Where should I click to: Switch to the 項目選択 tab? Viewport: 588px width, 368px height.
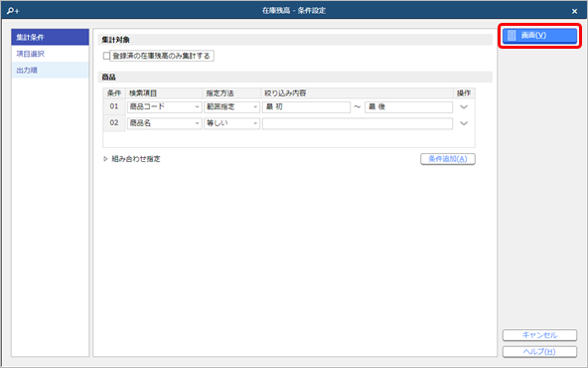coord(50,54)
